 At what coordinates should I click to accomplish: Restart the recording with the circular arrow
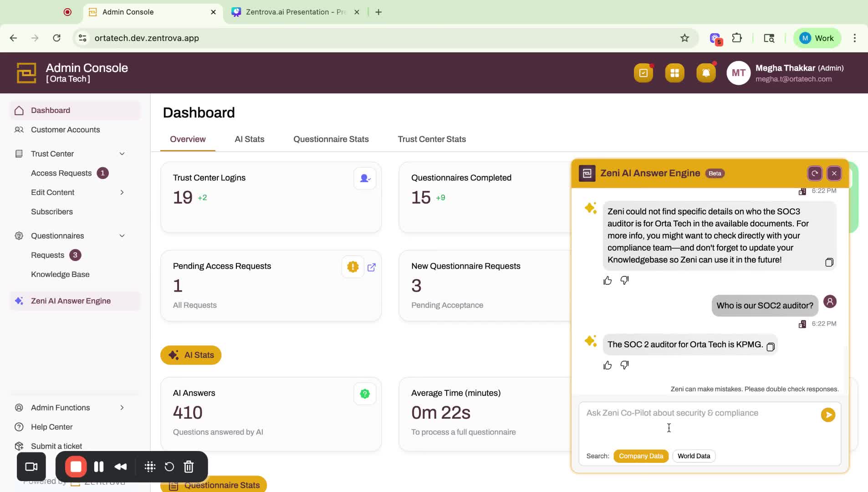pos(169,466)
